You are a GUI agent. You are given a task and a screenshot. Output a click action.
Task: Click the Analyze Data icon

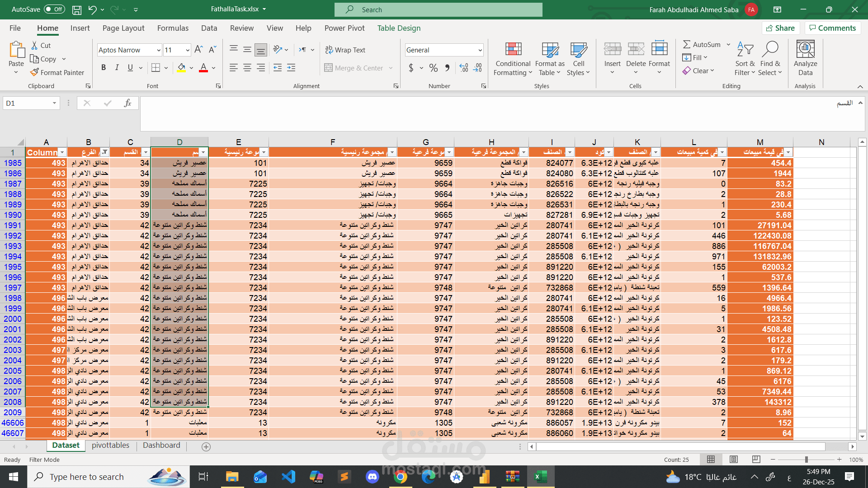[805, 50]
